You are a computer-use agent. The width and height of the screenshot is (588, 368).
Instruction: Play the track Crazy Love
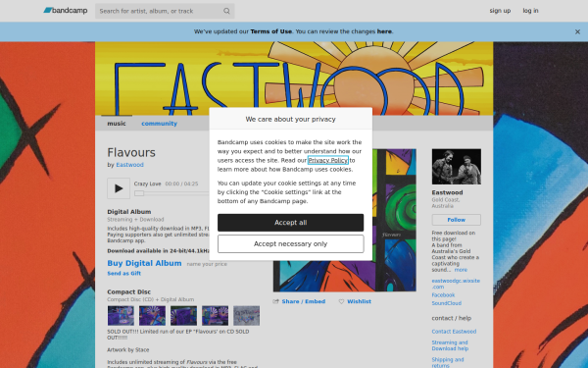click(x=119, y=188)
